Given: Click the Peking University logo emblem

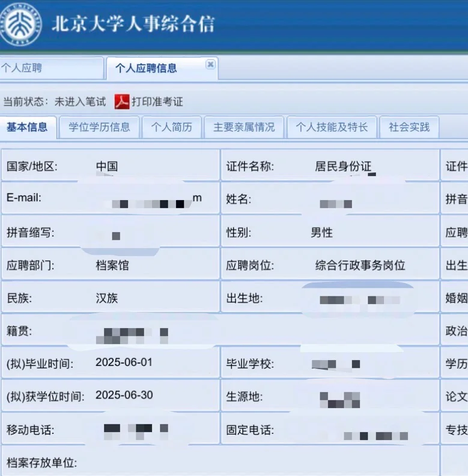Looking at the screenshot, I should pyautogui.click(x=20, y=23).
